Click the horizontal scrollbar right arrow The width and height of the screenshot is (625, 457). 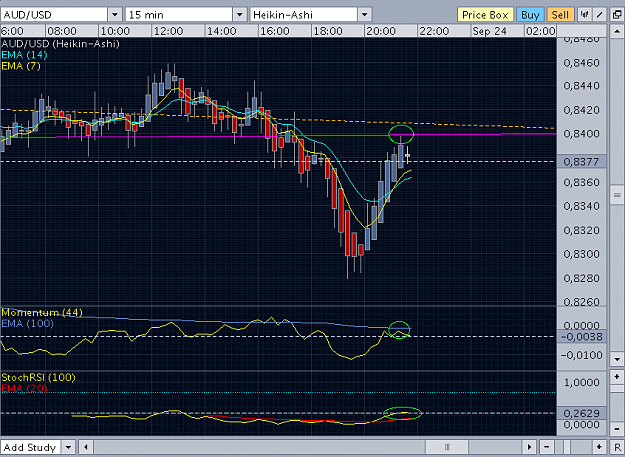pyautogui.click(x=529, y=447)
